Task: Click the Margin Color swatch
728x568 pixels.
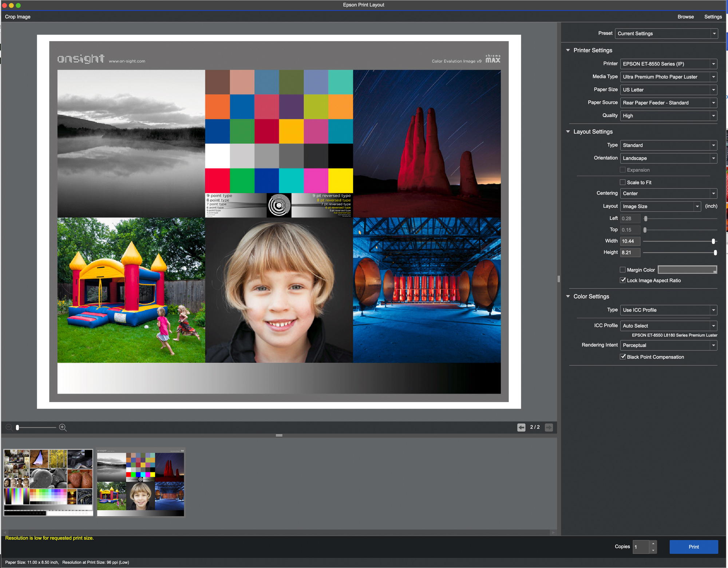Action: point(687,270)
